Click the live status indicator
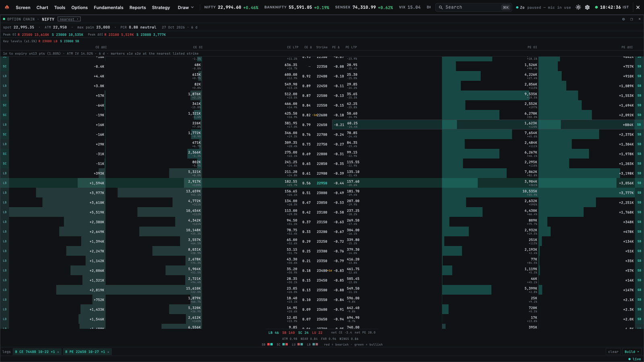Viewport: 644px width, 362px height. click(635, 359)
